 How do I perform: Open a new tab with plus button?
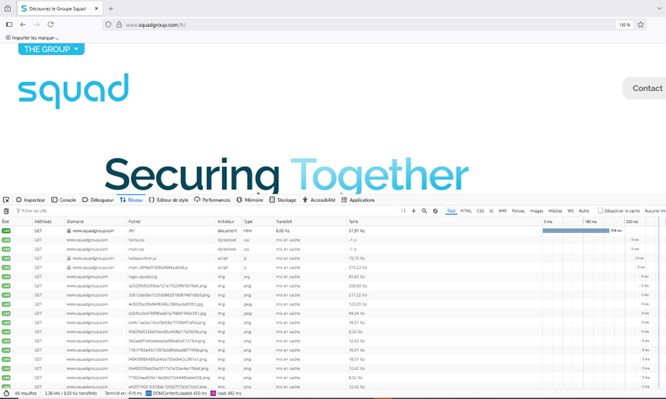click(111, 8)
